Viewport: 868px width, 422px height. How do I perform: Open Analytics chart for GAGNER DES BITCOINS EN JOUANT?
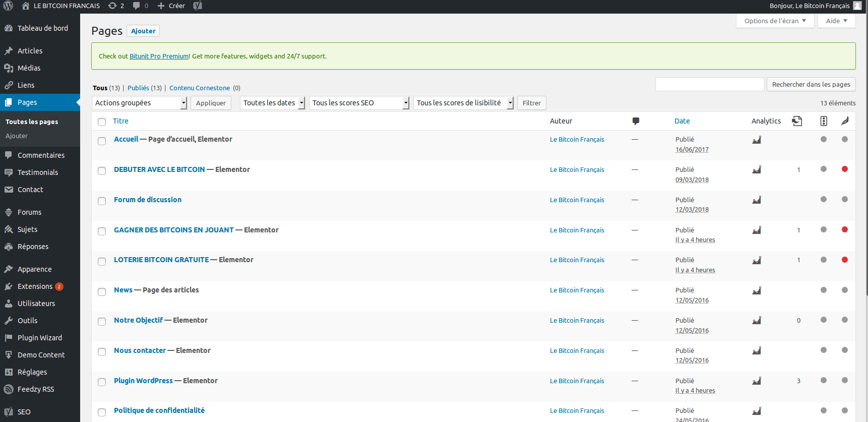(757, 230)
